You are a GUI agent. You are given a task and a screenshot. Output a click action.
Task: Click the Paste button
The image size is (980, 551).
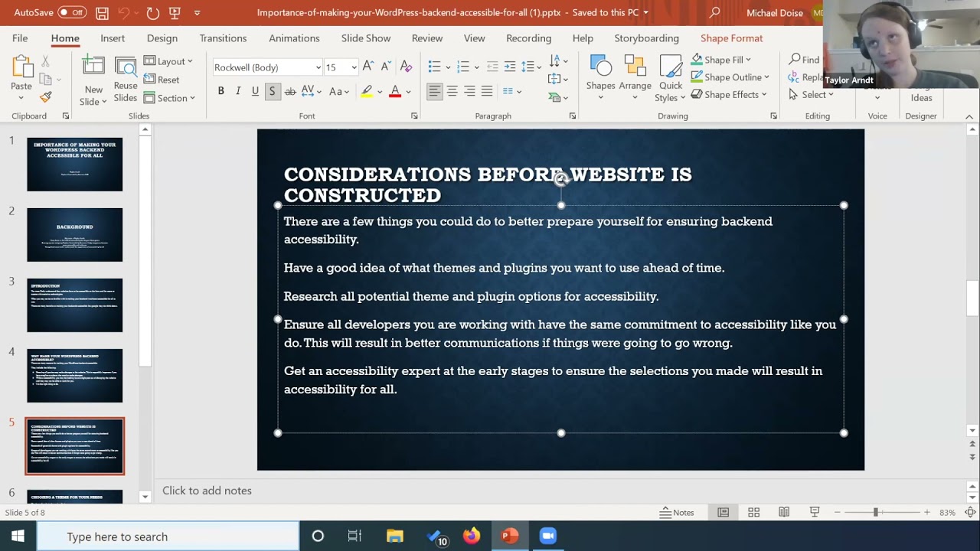click(x=21, y=77)
